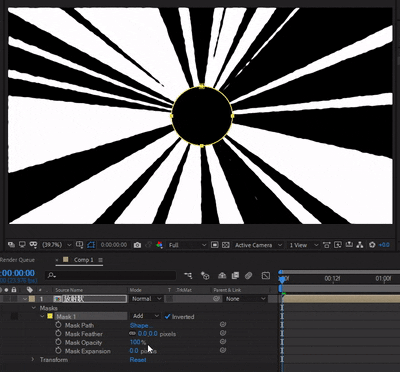Open the Composition Mini-Flowchart icon
The width and height of the screenshot is (400, 372).
click(188, 275)
